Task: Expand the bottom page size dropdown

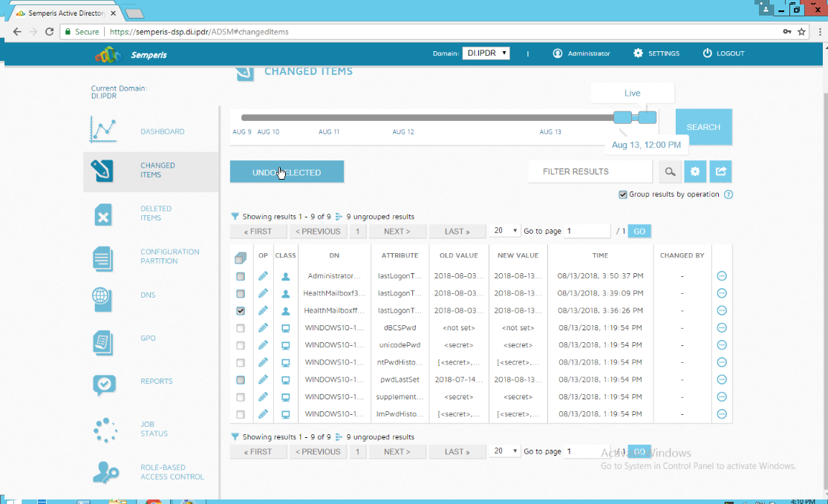Action: (x=506, y=451)
